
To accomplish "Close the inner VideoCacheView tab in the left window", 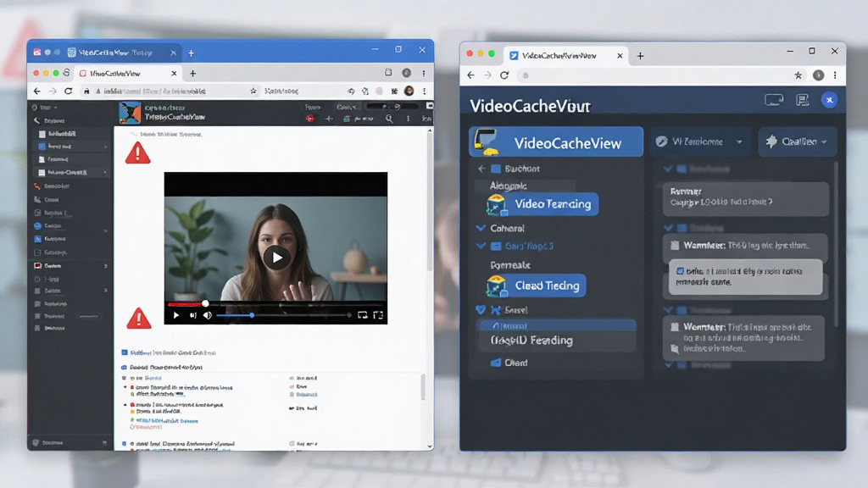I will 174,73.
